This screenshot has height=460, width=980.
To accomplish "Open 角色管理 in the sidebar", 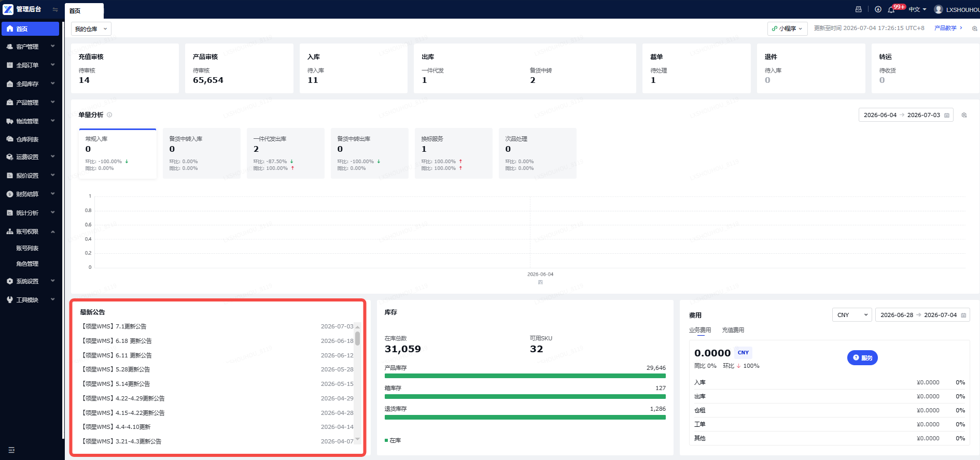I will click(27, 264).
